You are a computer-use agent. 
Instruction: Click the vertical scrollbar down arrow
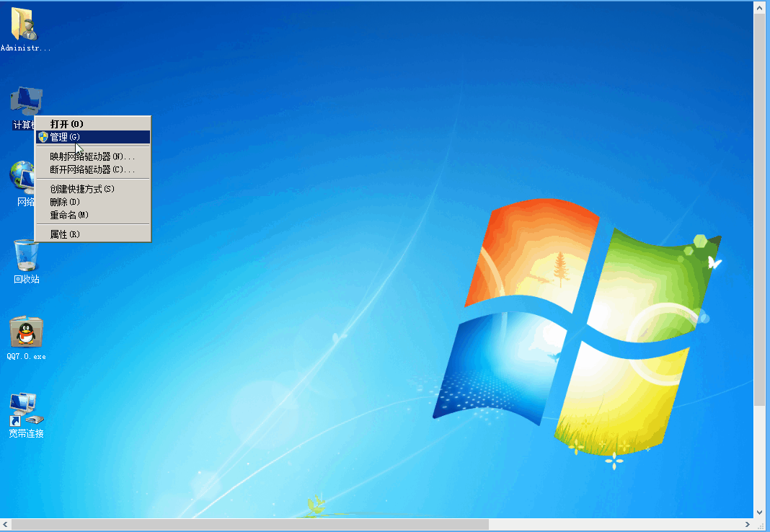(760, 512)
